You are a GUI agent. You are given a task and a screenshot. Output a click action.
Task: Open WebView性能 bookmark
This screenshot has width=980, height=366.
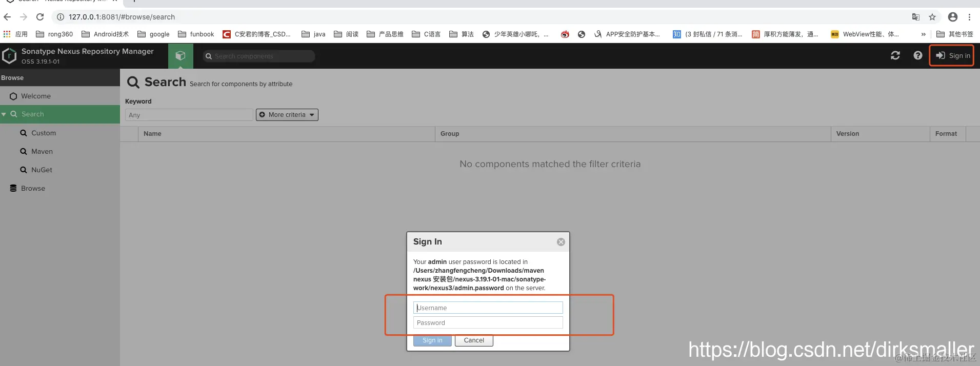pos(865,34)
